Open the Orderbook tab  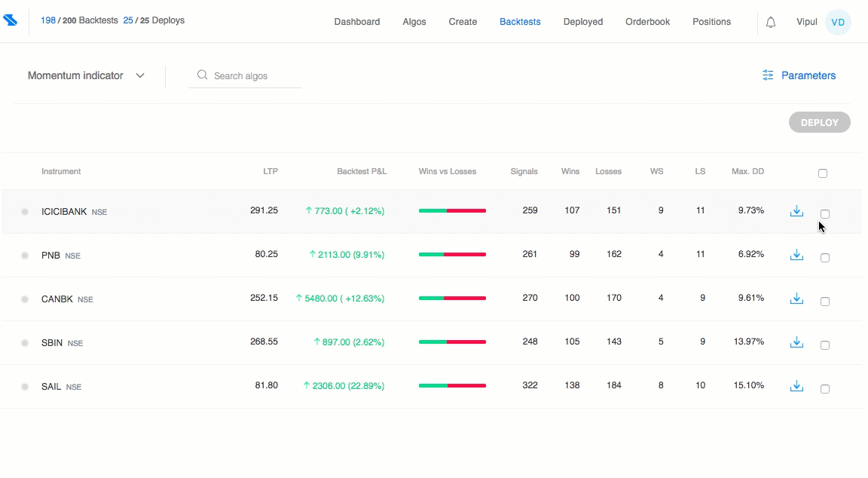(648, 22)
